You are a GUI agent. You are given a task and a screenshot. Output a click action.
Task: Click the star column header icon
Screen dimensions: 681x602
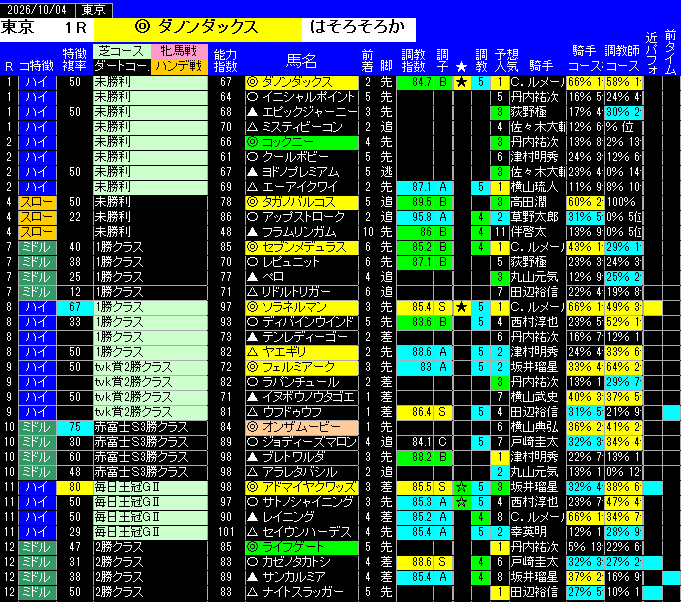[x=461, y=66]
